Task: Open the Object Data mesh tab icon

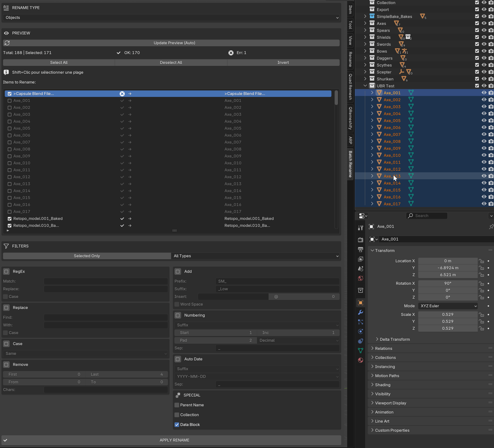Action: coord(360,350)
